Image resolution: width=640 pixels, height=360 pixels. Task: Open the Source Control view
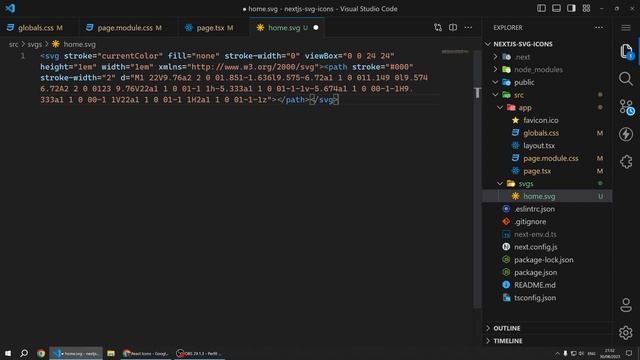626,107
